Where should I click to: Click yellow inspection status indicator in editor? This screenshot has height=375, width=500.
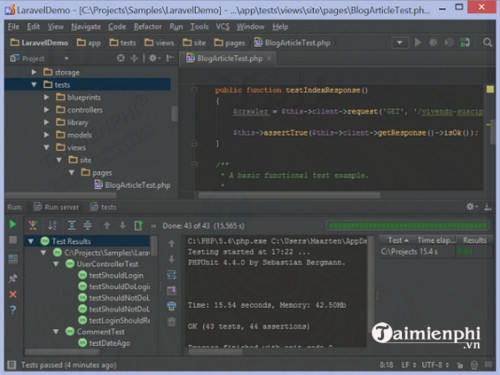click(x=490, y=89)
